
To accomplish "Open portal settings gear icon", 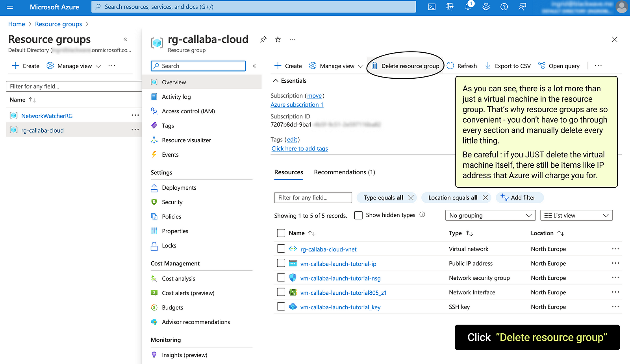I will 486,7.
